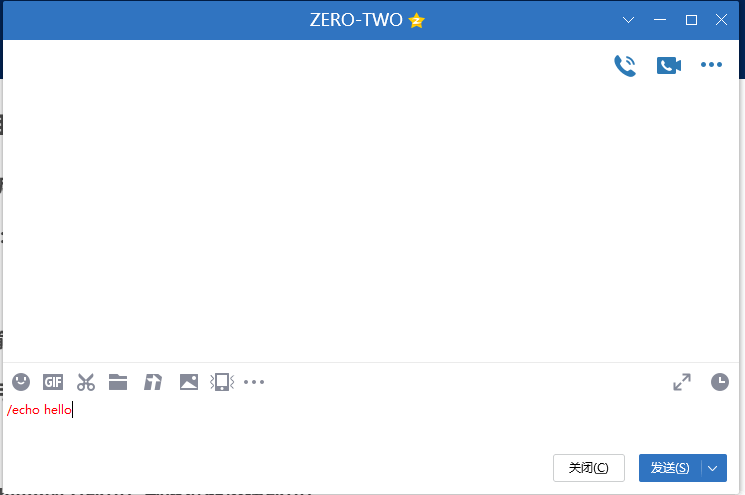Insert a picture with the image icon
745x495 pixels.
[x=189, y=382]
